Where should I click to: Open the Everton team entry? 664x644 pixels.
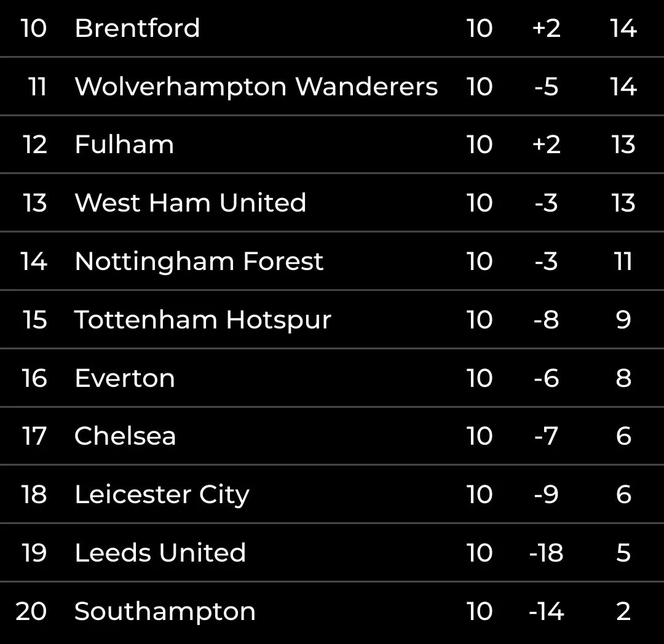point(125,378)
